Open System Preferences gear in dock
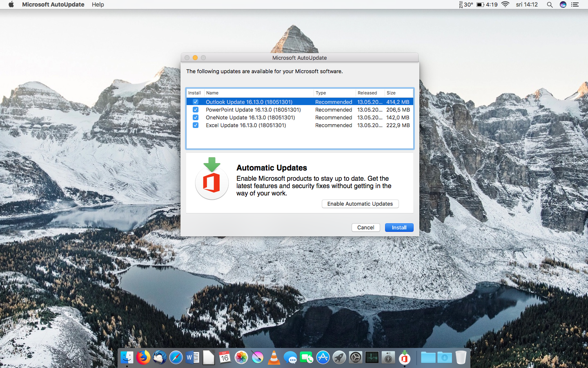The height and width of the screenshot is (368, 588). click(356, 358)
